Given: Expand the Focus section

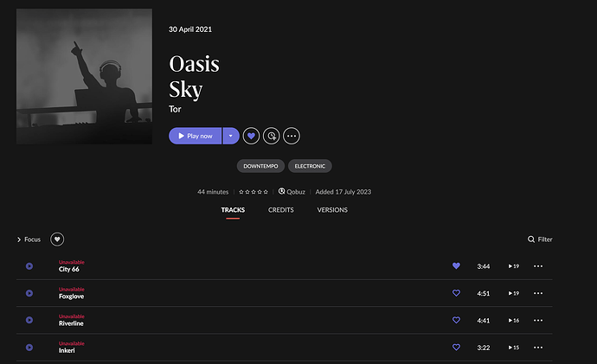Looking at the screenshot, I should (x=29, y=239).
